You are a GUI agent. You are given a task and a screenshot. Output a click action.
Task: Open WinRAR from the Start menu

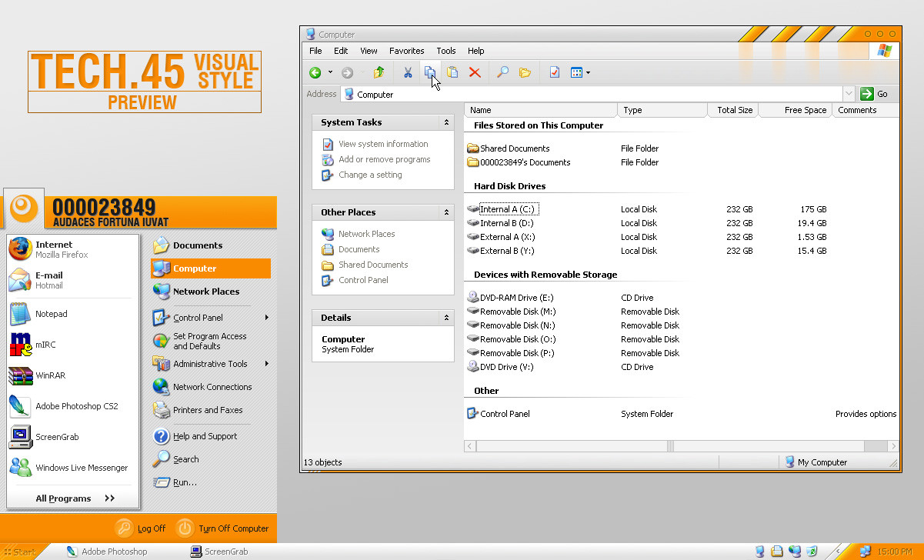(73, 375)
